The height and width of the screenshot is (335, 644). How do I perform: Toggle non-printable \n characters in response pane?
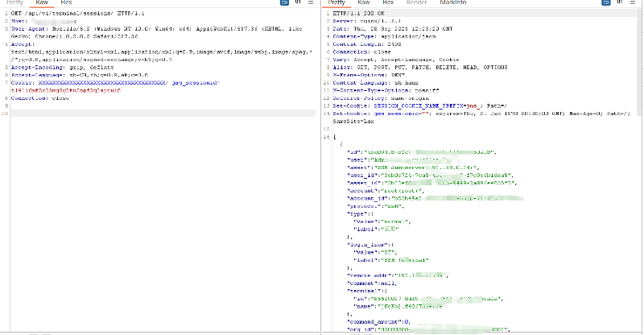(x=620, y=2)
